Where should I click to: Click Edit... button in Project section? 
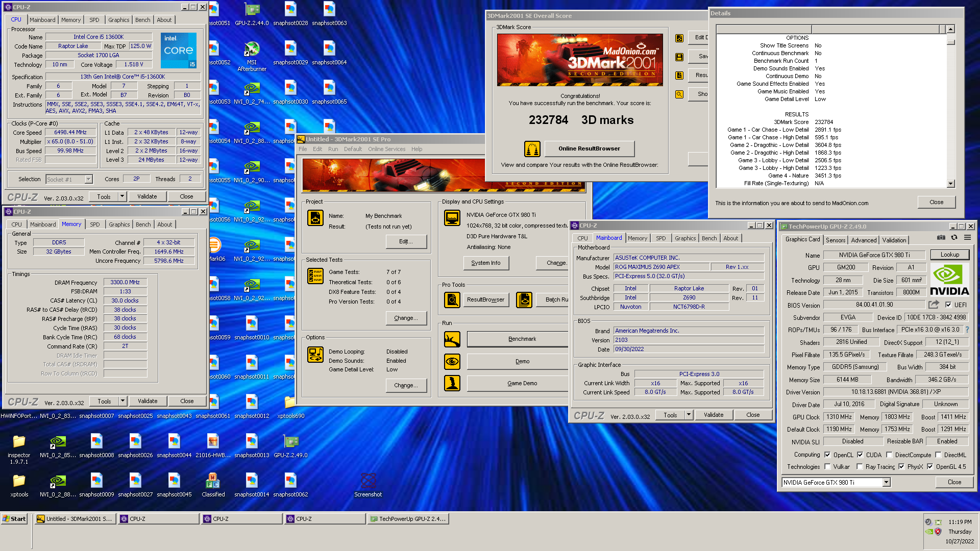click(406, 241)
